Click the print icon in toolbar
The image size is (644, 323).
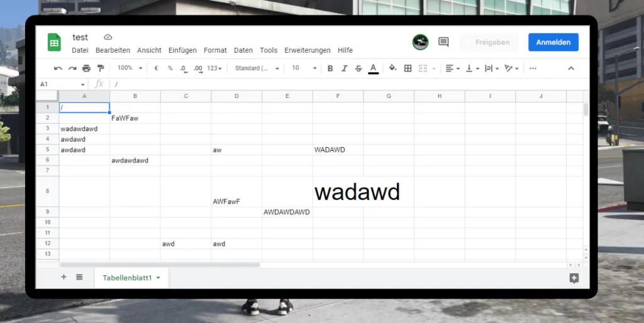[x=86, y=68]
